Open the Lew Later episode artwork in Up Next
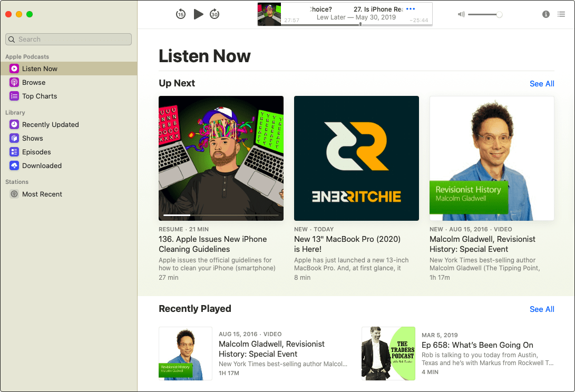The height and width of the screenshot is (392, 575). click(x=221, y=158)
